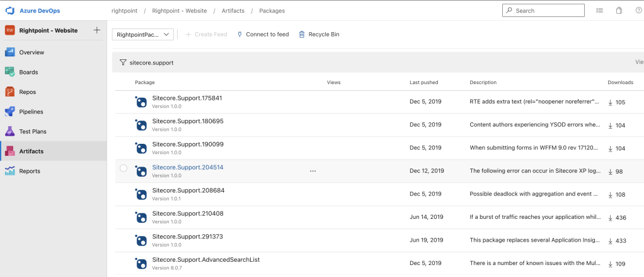Go to Repos in the sidebar
The width and height of the screenshot is (644, 277).
coord(28,91)
